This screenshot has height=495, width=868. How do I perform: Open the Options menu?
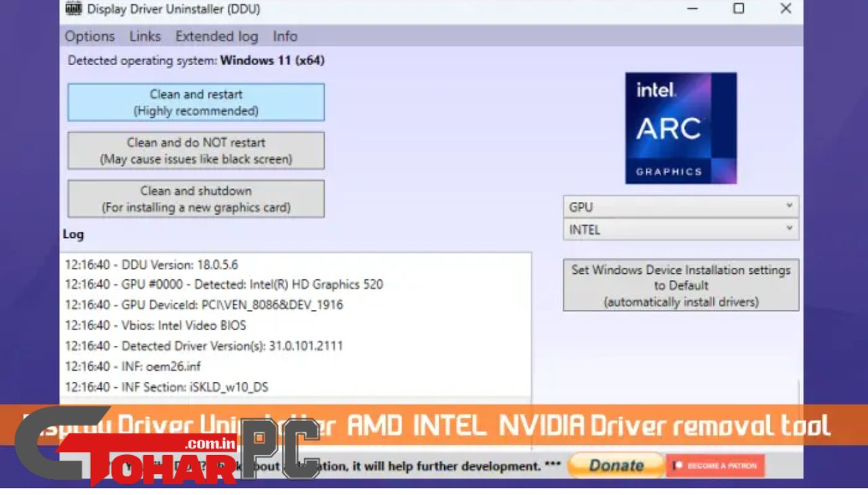click(90, 37)
